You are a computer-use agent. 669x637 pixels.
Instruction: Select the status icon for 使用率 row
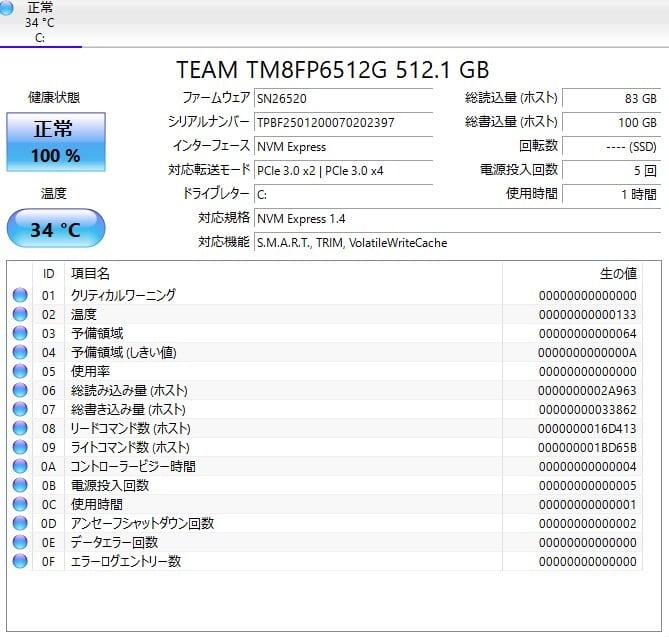click(20, 371)
